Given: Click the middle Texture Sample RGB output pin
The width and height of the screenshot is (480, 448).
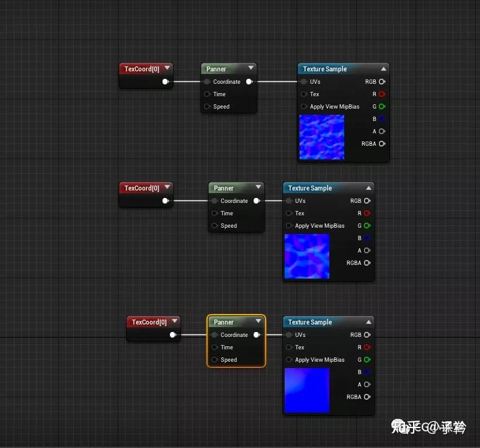Looking at the screenshot, I should click(x=367, y=200).
